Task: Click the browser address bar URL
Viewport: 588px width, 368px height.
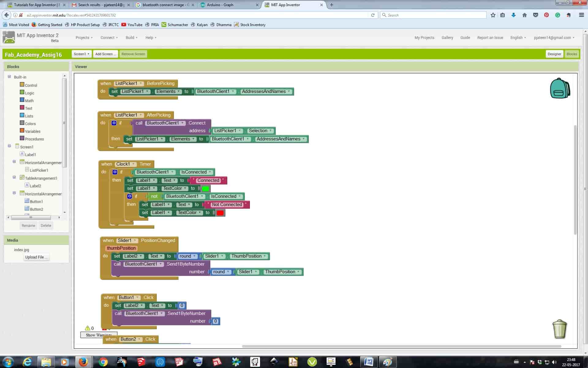Action: pos(71,15)
